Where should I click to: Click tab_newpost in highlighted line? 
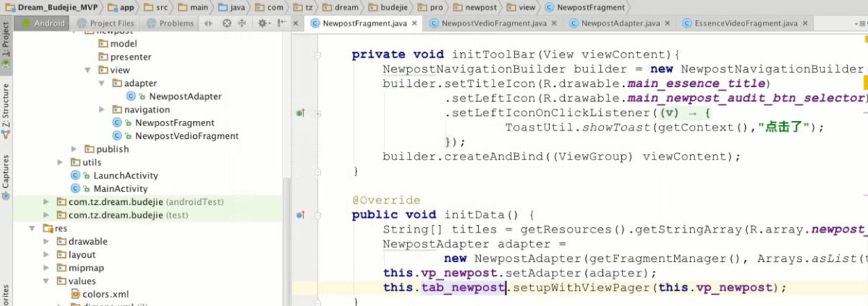point(463,288)
